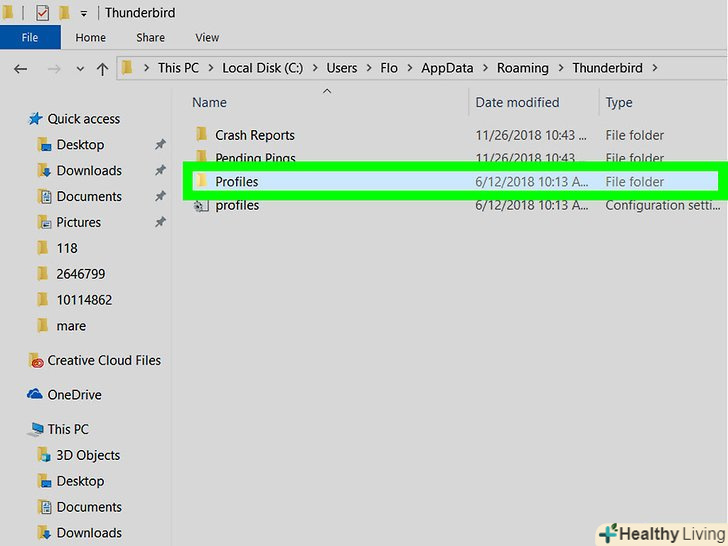Select This PC in the address bar
This screenshot has height=546, width=728.
[x=178, y=68]
